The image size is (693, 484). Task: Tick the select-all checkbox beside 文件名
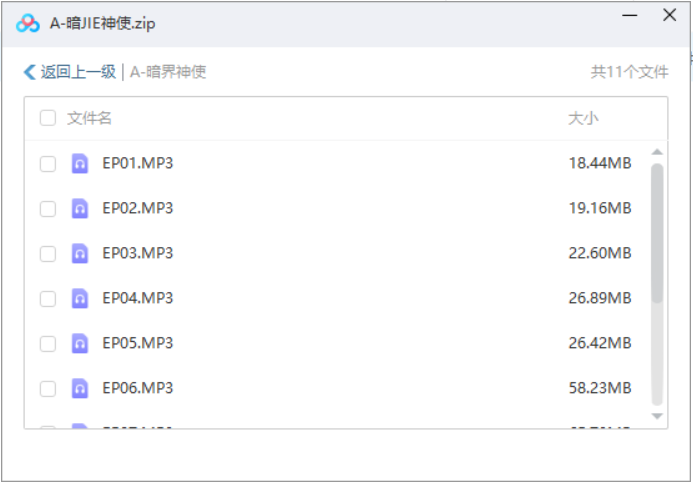pyautogui.click(x=48, y=118)
